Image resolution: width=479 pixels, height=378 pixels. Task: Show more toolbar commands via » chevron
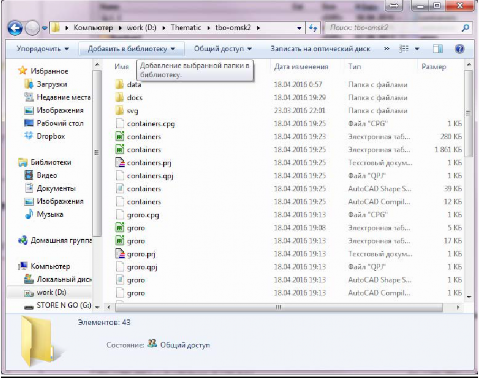[386, 49]
